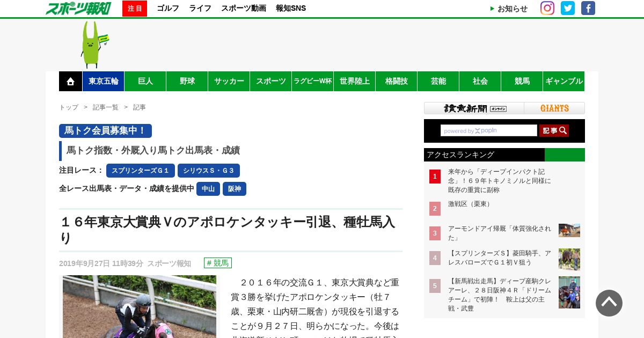Viewport: 644px width, 338px height.
Task: Open the スプリンターズG1 race button
Action: pos(141,171)
